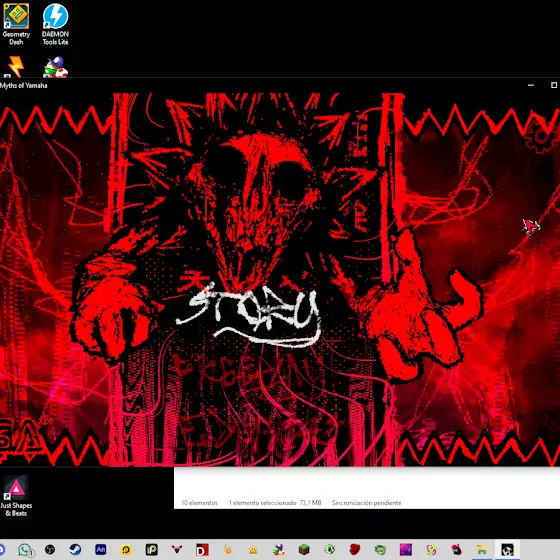
Task: Open OBS Studio from the taskbar
Action: pos(50,550)
